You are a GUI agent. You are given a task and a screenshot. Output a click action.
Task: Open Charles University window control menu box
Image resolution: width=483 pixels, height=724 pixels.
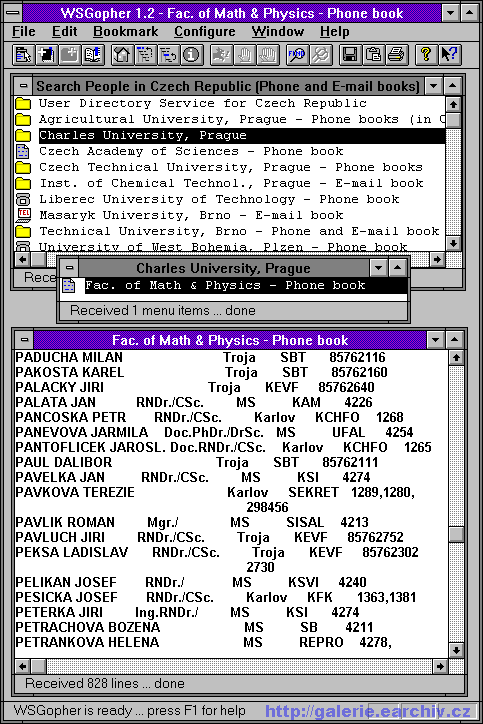(69, 267)
